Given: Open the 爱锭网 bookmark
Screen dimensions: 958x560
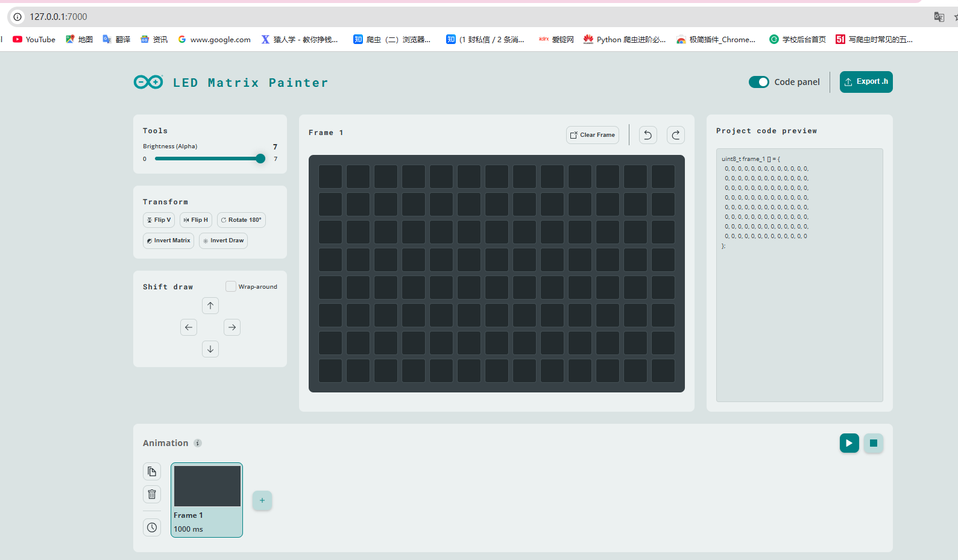Looking at the screenshot, I should coord(556,39).
